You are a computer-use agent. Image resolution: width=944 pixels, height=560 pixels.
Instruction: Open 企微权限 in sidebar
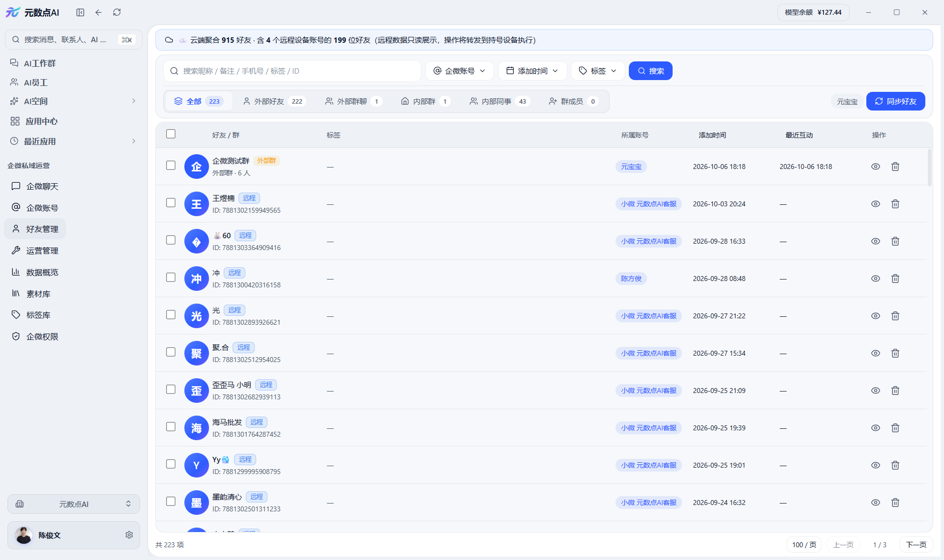click(x=35, y=336)
